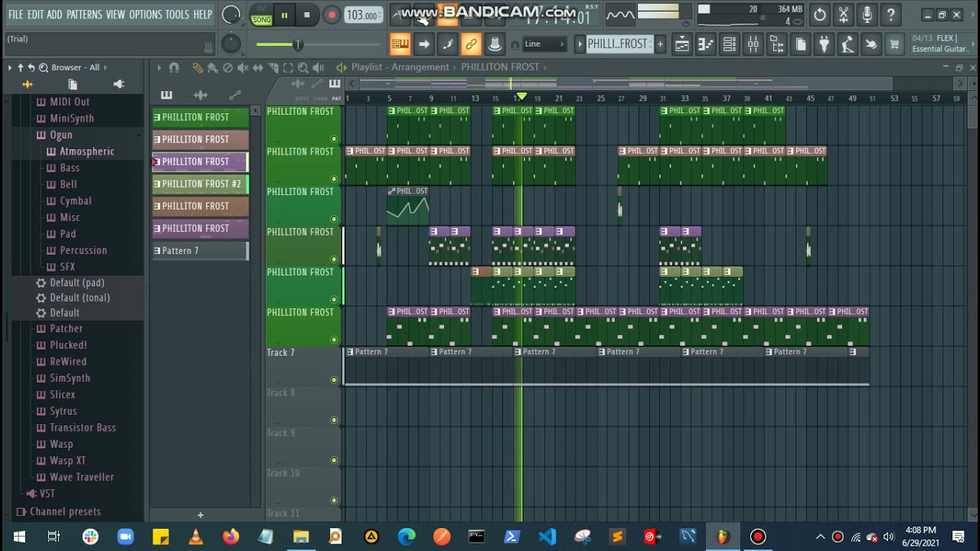Click the scissors audio tool icon
The image size is (980, 551).
(x=844, y=15)
